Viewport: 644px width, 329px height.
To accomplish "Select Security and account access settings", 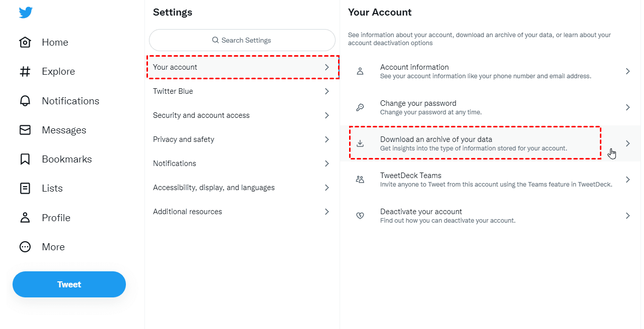I will (201, 115).
